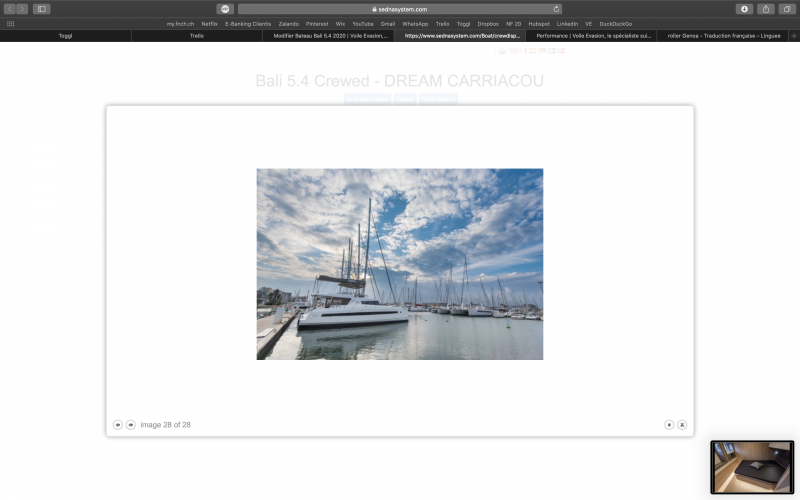Select the sednasystem.com Boat tab
The image size is (800, 500).
tap(460, 36)
